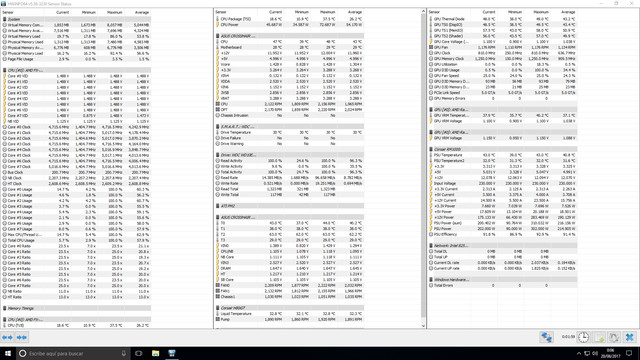This screenshot has height=360, width=640.
Task: Select the Core #0 Clock row
Action: [76, 127]
